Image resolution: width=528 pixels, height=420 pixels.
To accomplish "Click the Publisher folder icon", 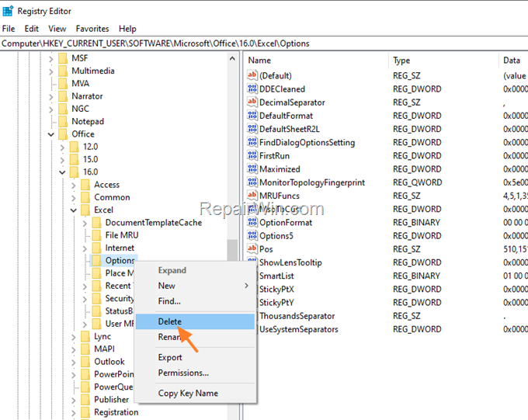I will (x=85, y=400).
